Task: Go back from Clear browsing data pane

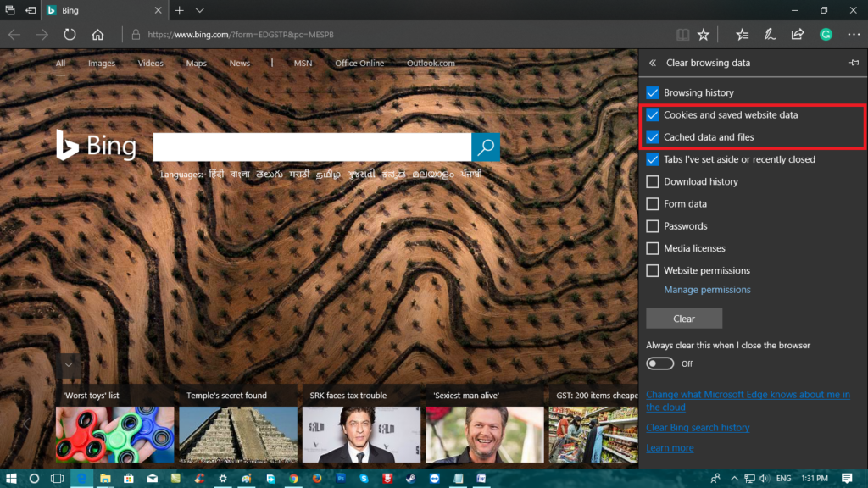Action: (x=653, y=63)
